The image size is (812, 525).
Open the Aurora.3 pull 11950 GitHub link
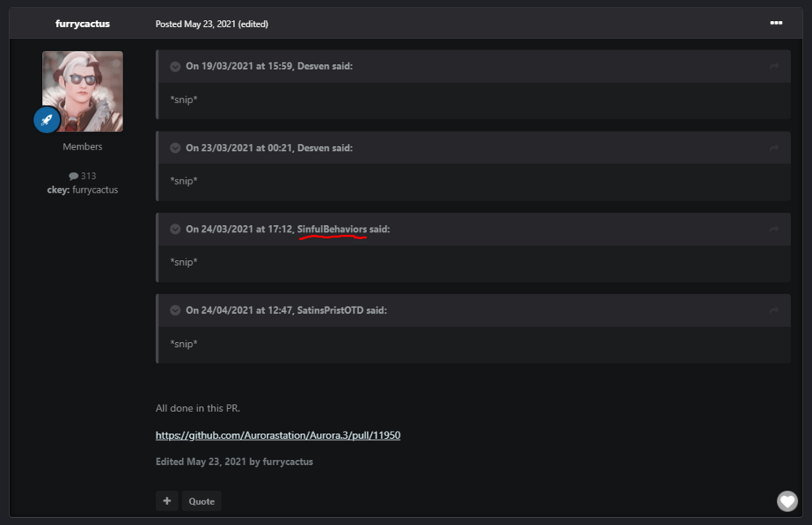click(278, 436)
